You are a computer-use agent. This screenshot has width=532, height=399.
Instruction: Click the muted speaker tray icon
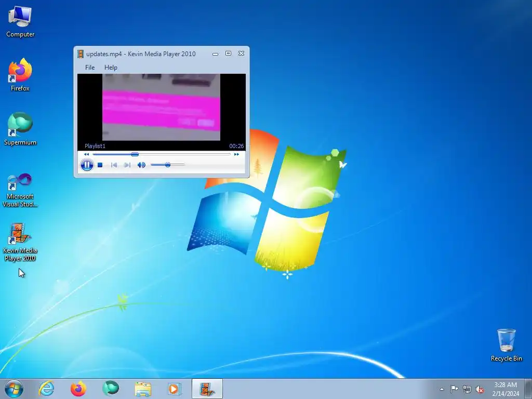coord(480,389)
